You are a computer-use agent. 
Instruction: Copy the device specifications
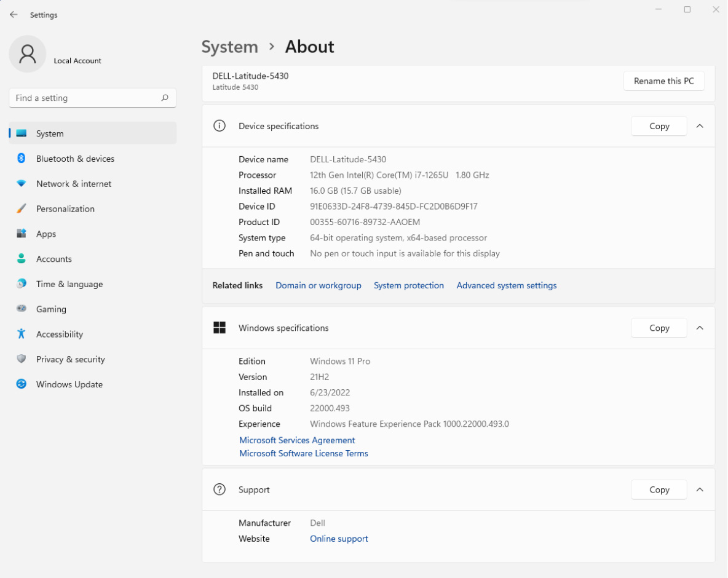point(659,126)
